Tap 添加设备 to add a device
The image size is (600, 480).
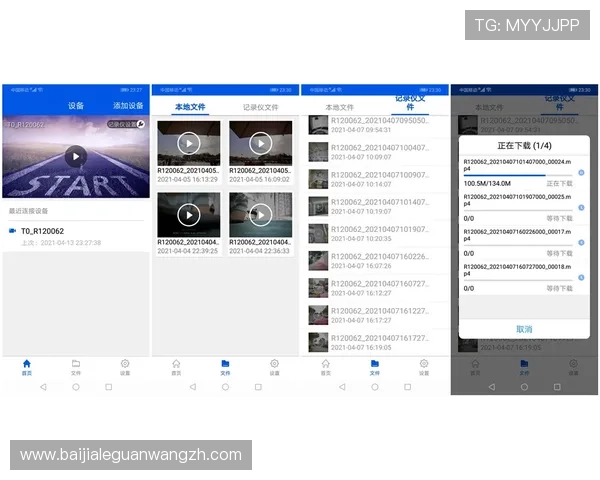point(128,105)
